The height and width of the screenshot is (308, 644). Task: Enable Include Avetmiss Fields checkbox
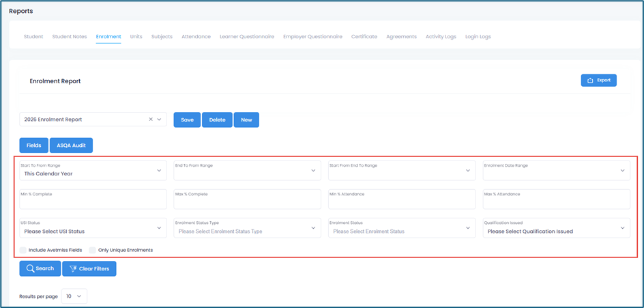click(x=23, y=250)
